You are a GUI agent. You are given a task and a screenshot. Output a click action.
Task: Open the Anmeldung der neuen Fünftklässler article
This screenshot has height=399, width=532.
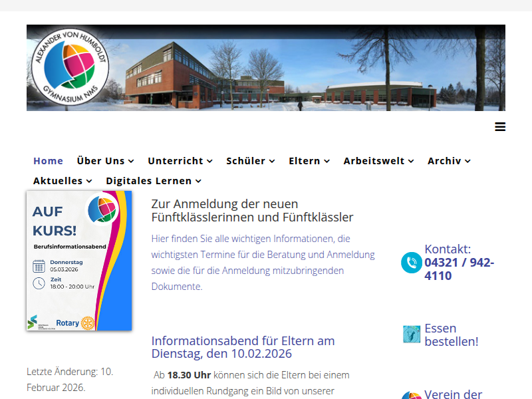(252, 210)
